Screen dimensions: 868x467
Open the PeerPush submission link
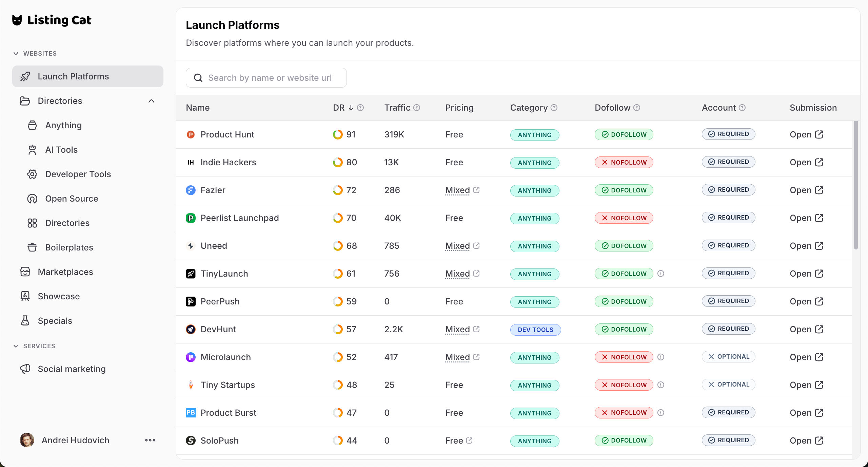pos(806,302)
